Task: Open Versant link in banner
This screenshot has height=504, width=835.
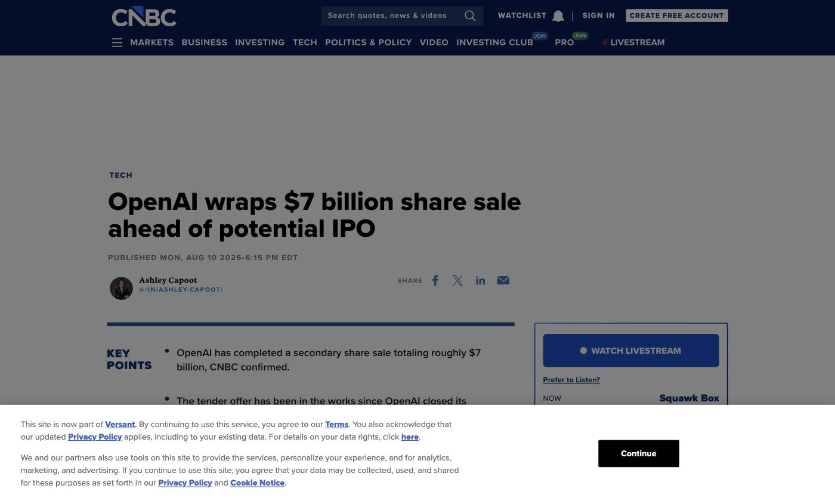Action: pos(120,425)
